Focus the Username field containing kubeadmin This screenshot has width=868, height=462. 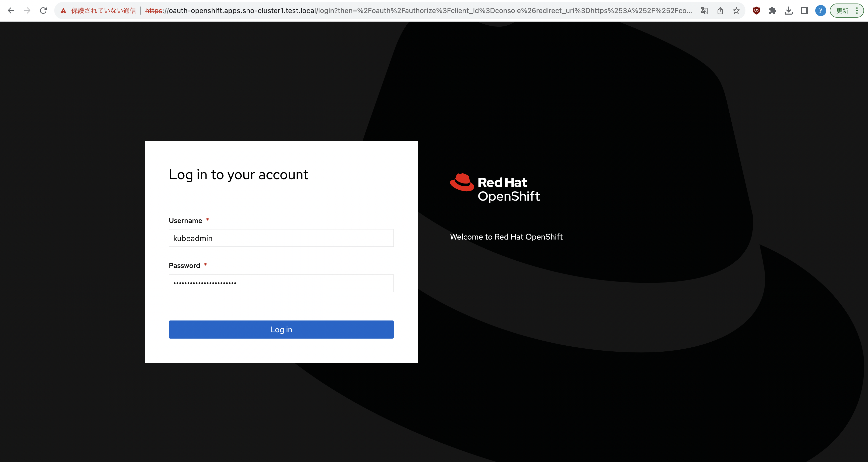tap(281, 238)
